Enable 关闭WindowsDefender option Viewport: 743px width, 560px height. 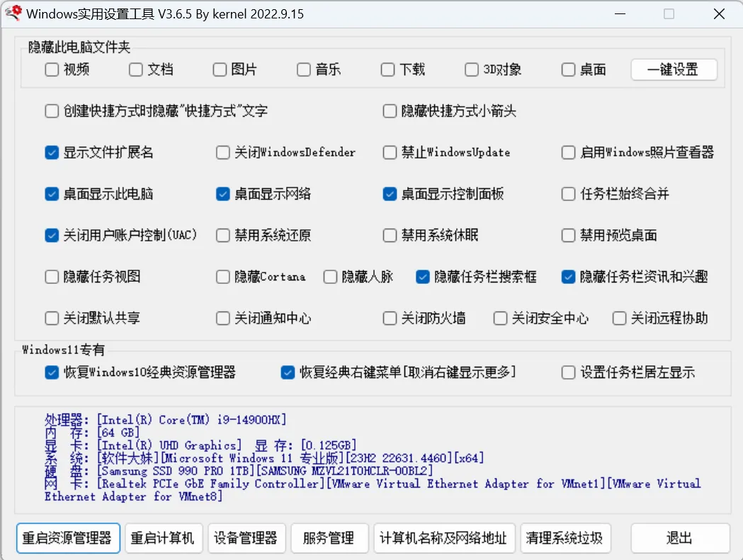tap(222, 152)
